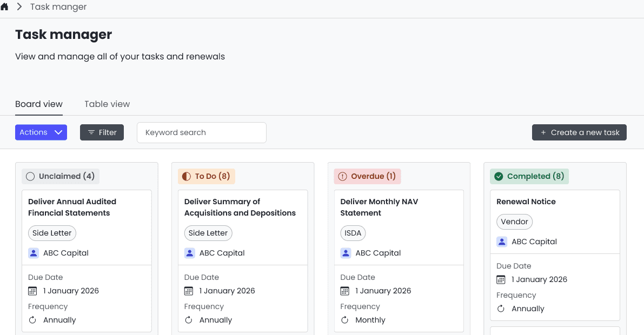This screenshot has height=335, width=644.
Task: Click recurrence icon on Renewal Notice card
Action: (501, 309)
